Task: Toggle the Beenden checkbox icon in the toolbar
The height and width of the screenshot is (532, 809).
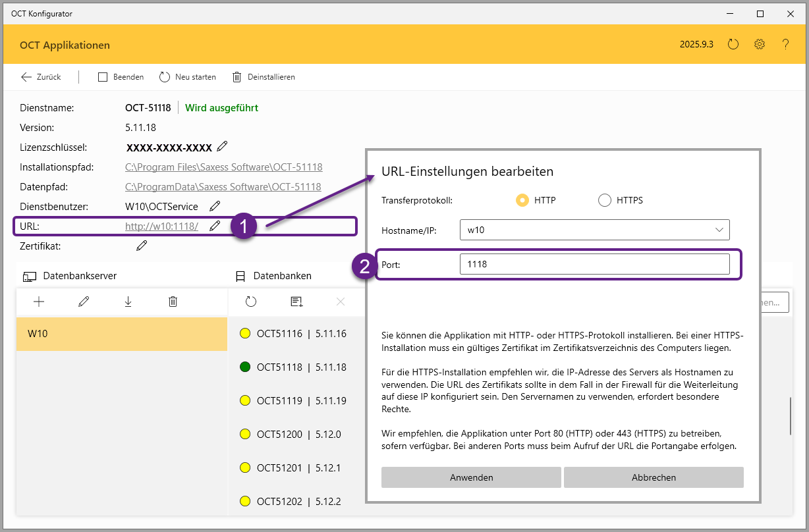Action: pyautogui.click(x=103, y=77)
